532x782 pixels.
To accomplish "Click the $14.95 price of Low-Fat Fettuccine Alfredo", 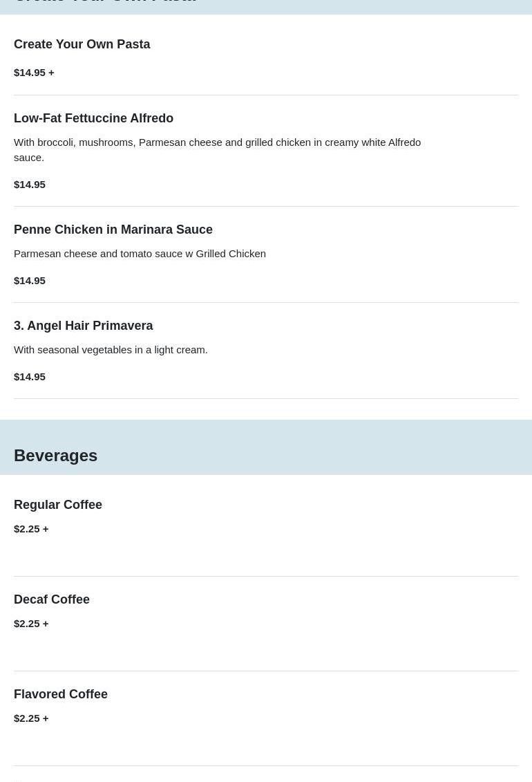I will click(x=30, y=184).
